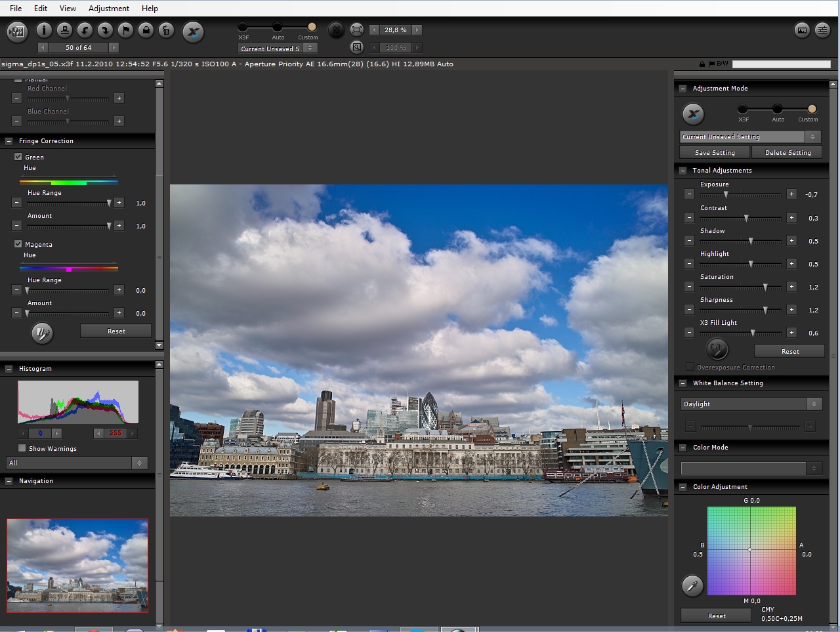Click the Delete Setting button
Screen dimensions: 840x632
tap(787, 153)
